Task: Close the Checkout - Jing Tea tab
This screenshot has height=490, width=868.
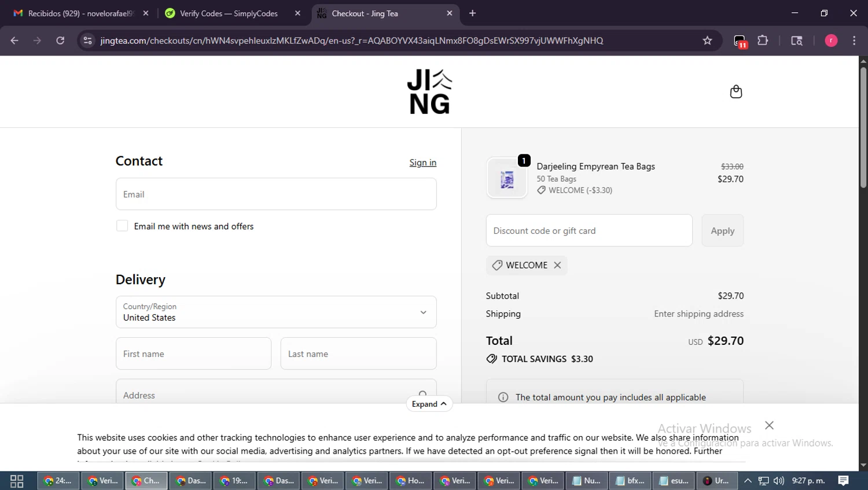Action: coord(450,13)
